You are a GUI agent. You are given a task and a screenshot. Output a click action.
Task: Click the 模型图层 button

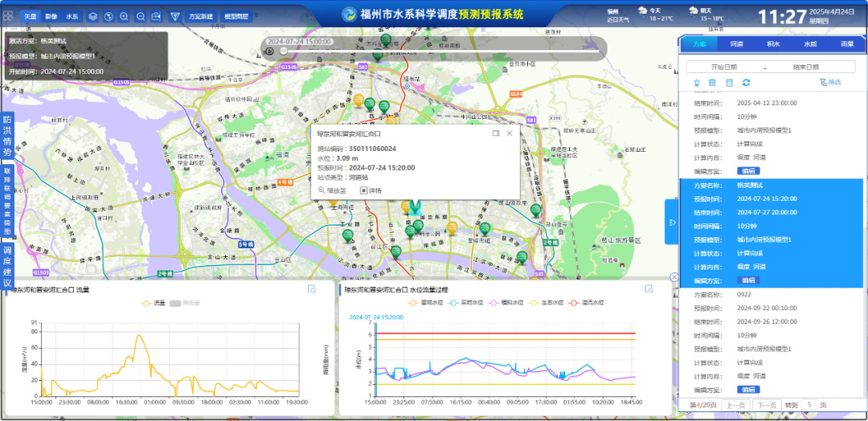pos(235,17)
